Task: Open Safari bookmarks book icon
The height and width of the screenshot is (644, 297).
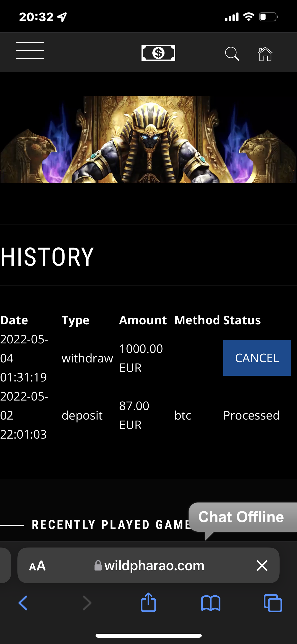Action: tap(210, 603)
